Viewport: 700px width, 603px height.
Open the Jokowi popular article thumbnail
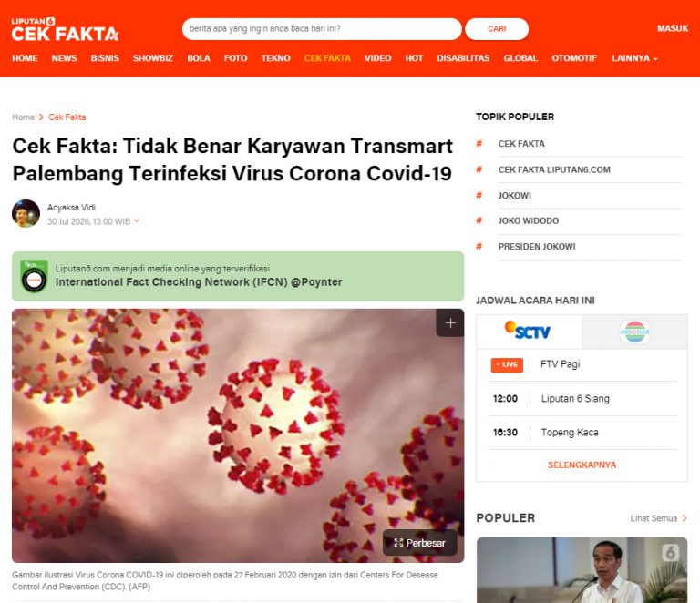click(x=582, y=570)
